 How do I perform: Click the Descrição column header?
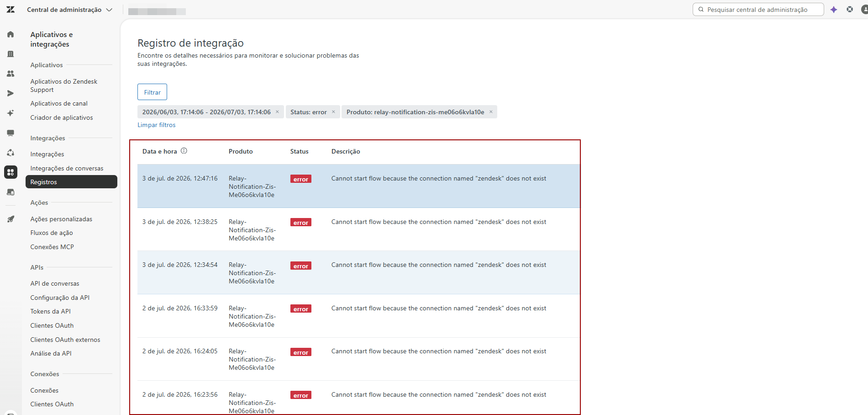[346, 151]
